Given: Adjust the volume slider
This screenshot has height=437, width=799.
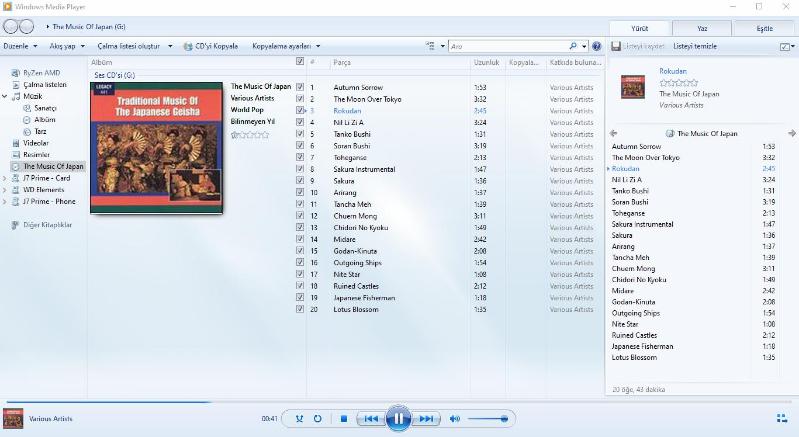Looking at the screenshot, I should [487, 419].
